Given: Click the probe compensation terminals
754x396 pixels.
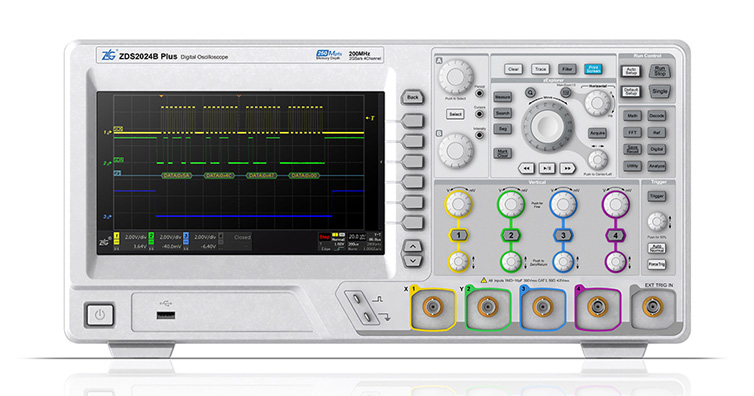Looking at the screenshot, I should coord(362,308).
